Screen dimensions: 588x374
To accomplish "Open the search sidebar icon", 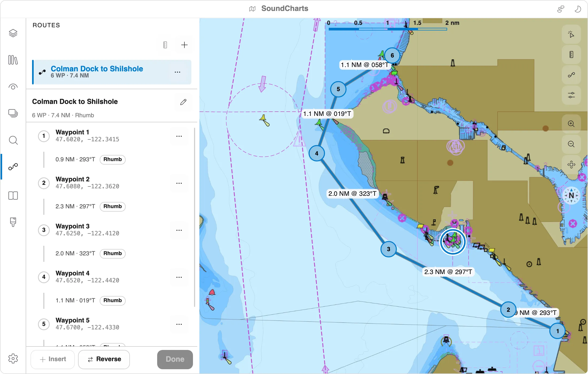I will coord(13,140).
